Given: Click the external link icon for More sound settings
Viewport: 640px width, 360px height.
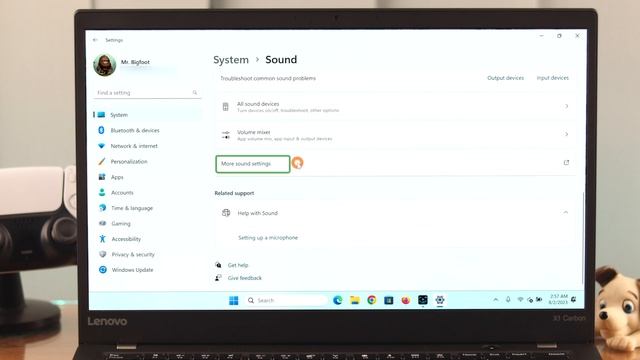Looking at the screenshot, I should 566,162.
